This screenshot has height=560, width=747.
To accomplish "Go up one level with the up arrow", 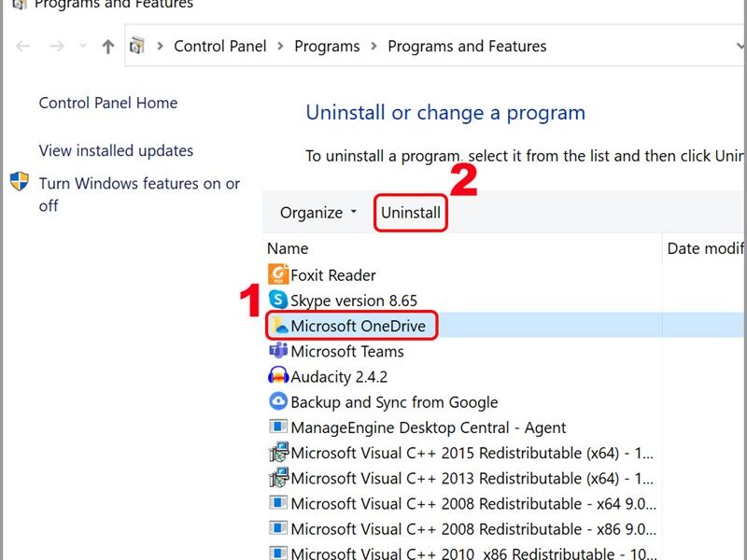I will pos(108,46).
